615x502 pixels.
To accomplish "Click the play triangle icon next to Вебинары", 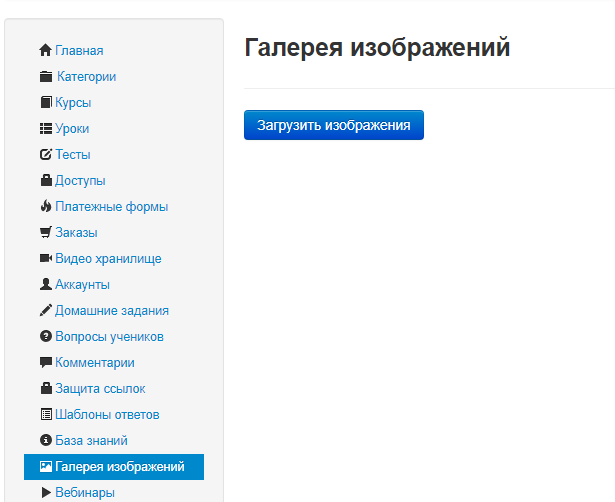I will click(46, 492).
